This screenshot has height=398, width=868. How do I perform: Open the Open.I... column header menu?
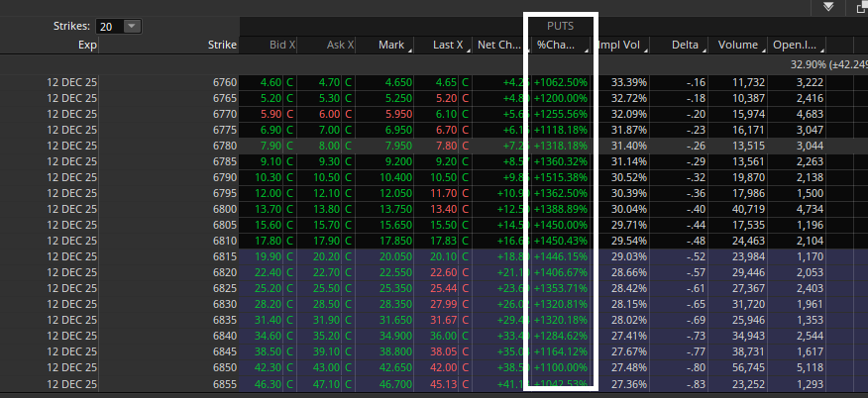tap(821, 50)
